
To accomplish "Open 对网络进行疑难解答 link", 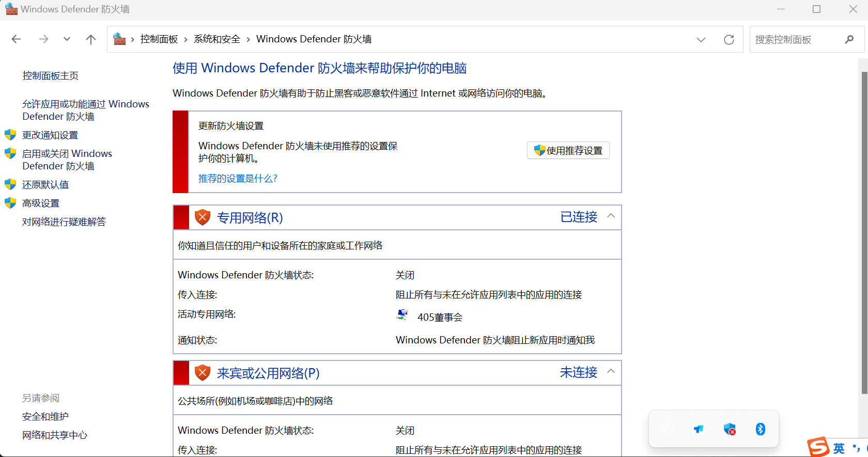I will tap(64, 222).
